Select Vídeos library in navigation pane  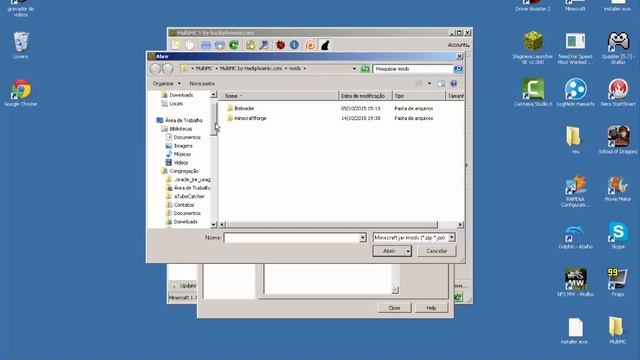tap(177, 162)
